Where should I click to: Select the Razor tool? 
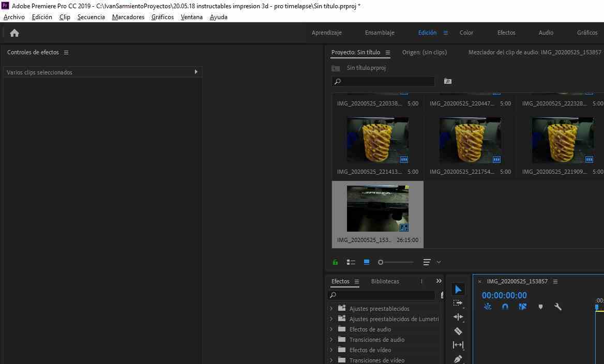click(x=458, y=331)
